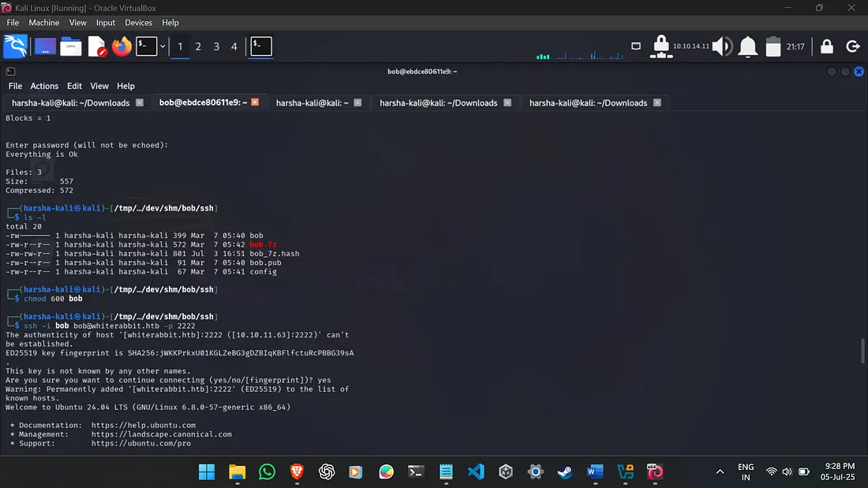Open the volume control in the system tray
Image resolution: width=868 pixels, height=488 pixels.
720,47
